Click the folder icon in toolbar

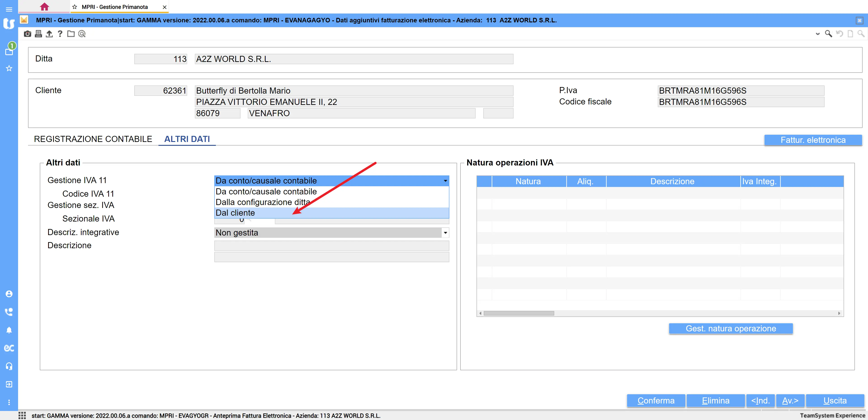click(x=71, y=34)
